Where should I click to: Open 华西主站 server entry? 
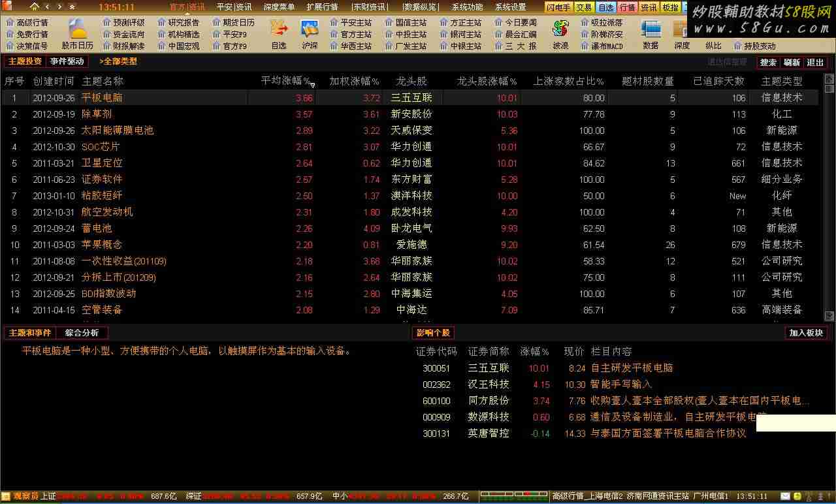click(351, 46)
